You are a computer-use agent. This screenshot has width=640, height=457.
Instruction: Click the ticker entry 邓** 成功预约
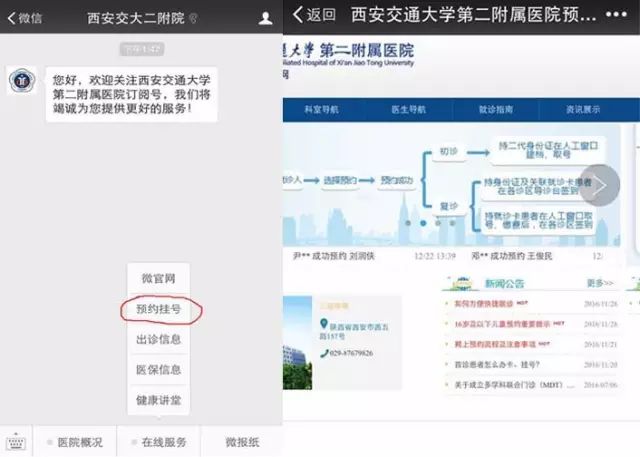pos(511,256)
